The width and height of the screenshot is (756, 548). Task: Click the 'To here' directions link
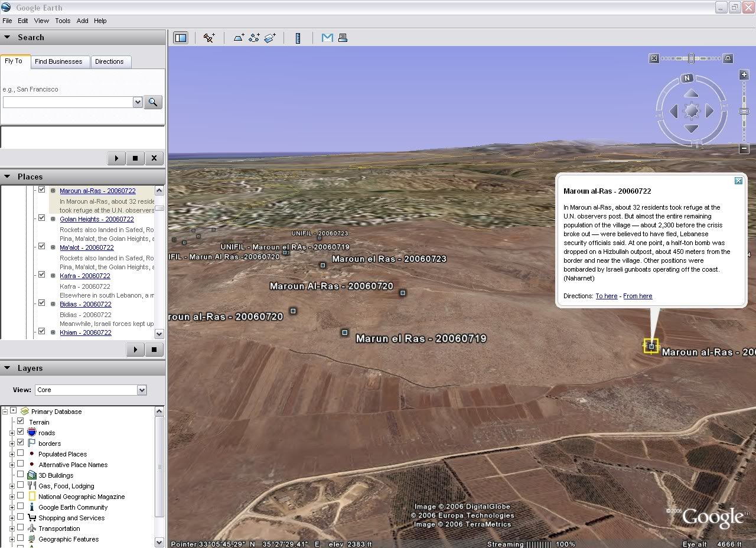606,296
